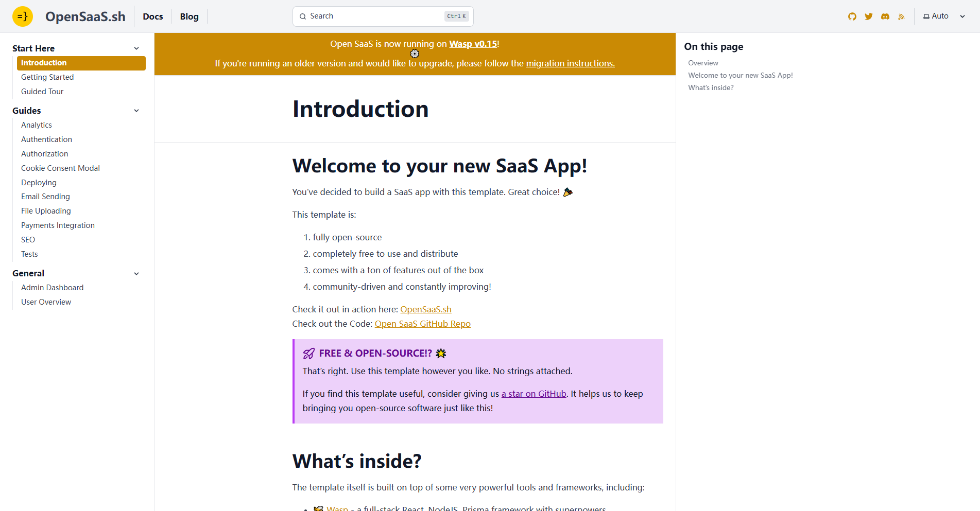Image resolution: width=980 pixels, height=511 pixels.
Task: Click the 'fully open-source' list item
Action: 347,237
